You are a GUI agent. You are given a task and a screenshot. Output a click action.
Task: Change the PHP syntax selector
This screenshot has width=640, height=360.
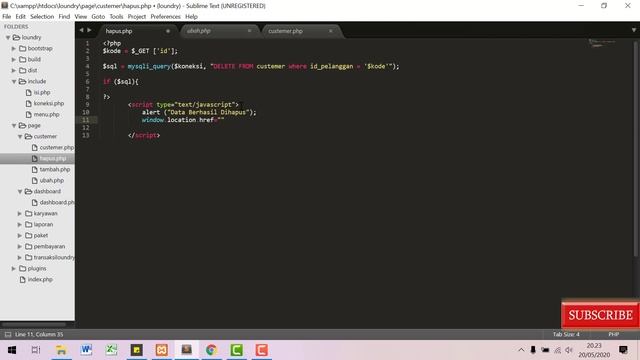tap(613, 334)
